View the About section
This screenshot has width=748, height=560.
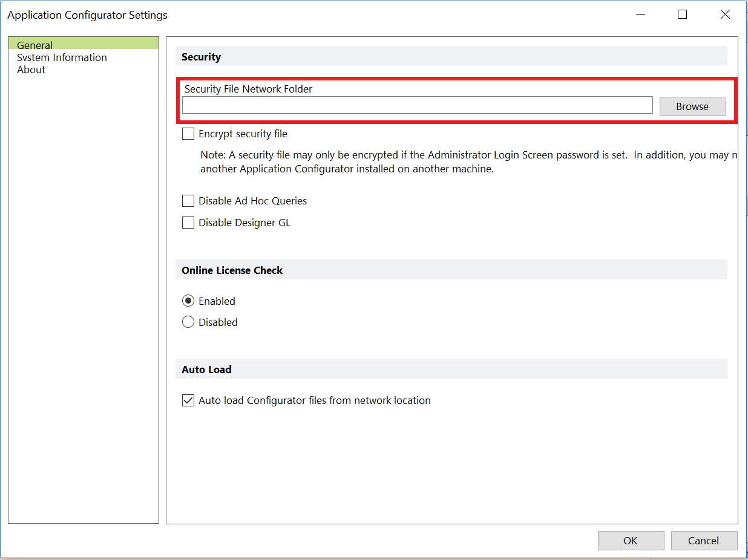(x=31, y=70)
